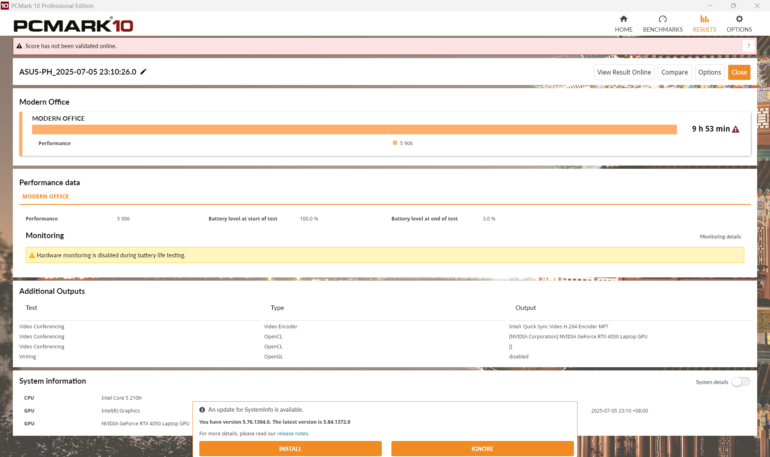The width and height of the screenshot is (770, 457).
Task: Click the 2025-07-05 23:10 +08:00 timestamp
Action: click(619, 410)
